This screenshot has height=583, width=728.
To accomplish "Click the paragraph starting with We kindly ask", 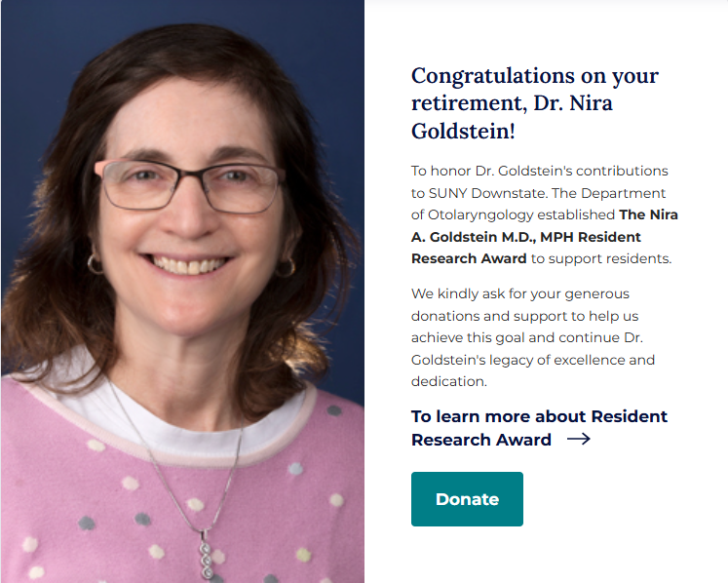I will 532,337.
